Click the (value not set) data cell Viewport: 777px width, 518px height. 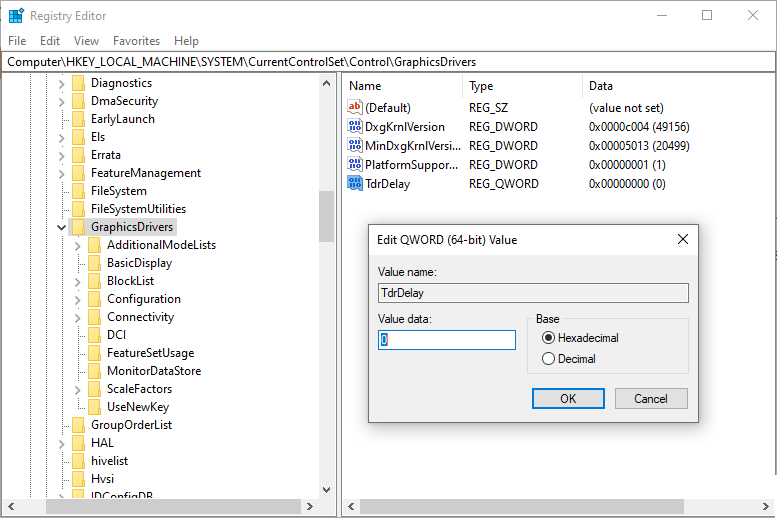pyautogui.click(x=626, y=108)
